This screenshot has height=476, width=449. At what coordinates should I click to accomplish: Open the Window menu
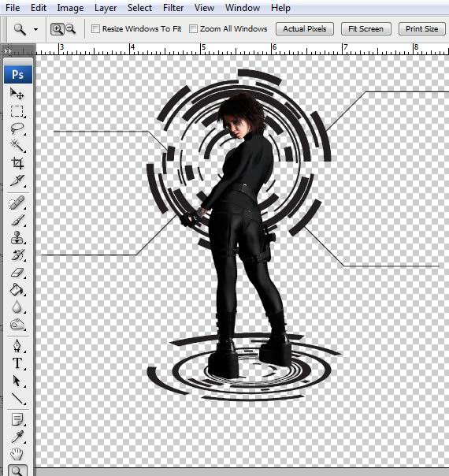tap(243, 8)
